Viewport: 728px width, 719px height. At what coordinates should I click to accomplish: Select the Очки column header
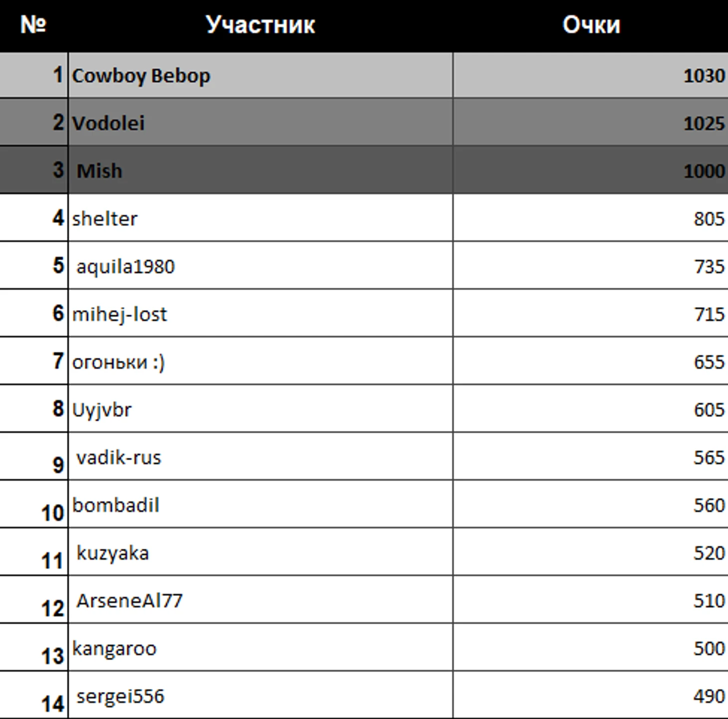tap(591, 25)
